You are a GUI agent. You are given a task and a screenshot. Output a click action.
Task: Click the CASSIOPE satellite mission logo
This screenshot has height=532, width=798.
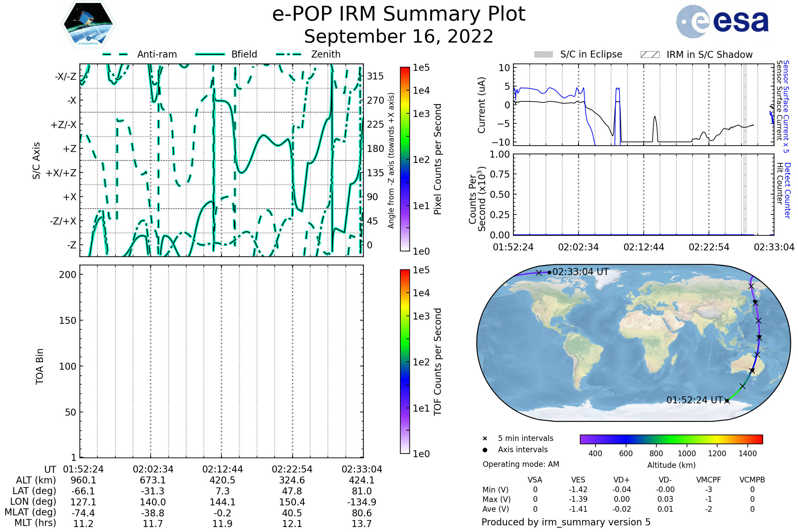[88, 24]
